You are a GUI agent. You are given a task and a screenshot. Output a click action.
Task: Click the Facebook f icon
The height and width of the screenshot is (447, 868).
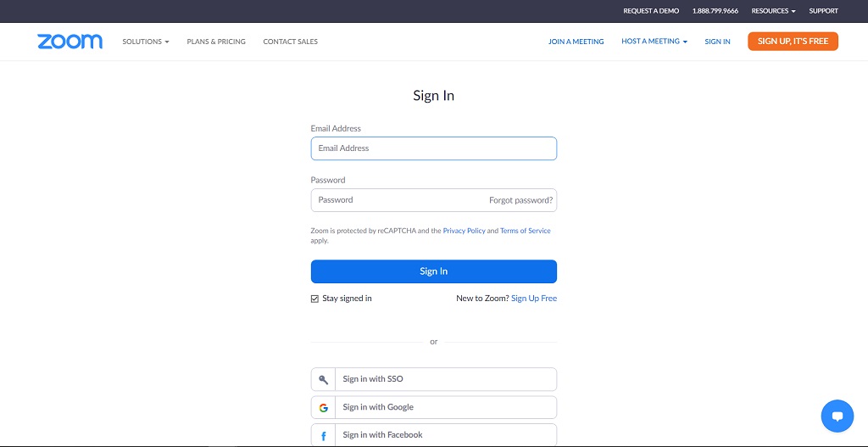point(323,435)
